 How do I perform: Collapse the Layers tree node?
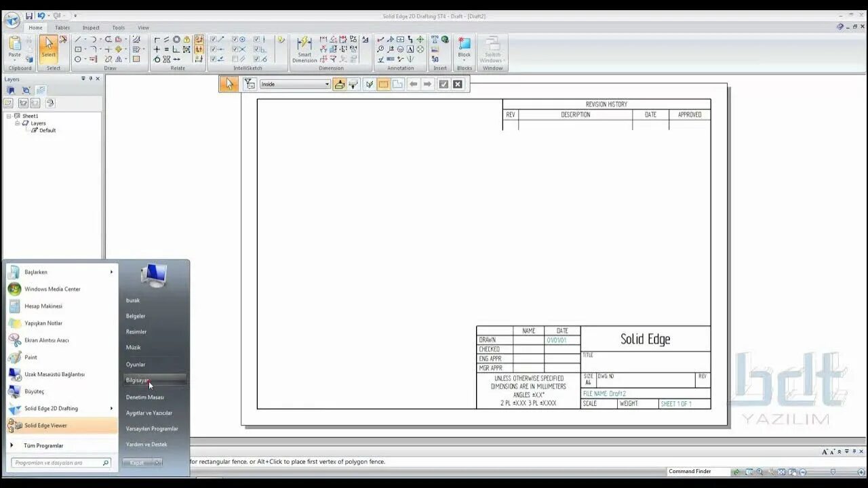17,123
